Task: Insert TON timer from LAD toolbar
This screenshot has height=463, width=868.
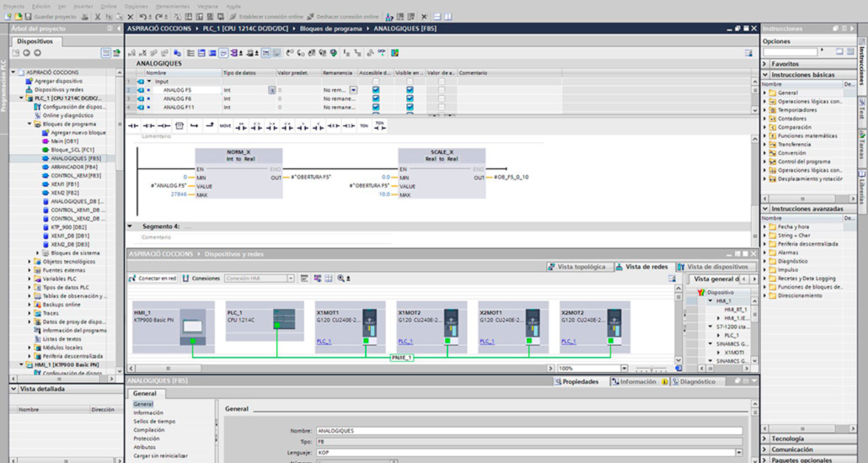Action: [x=364, y=125]
